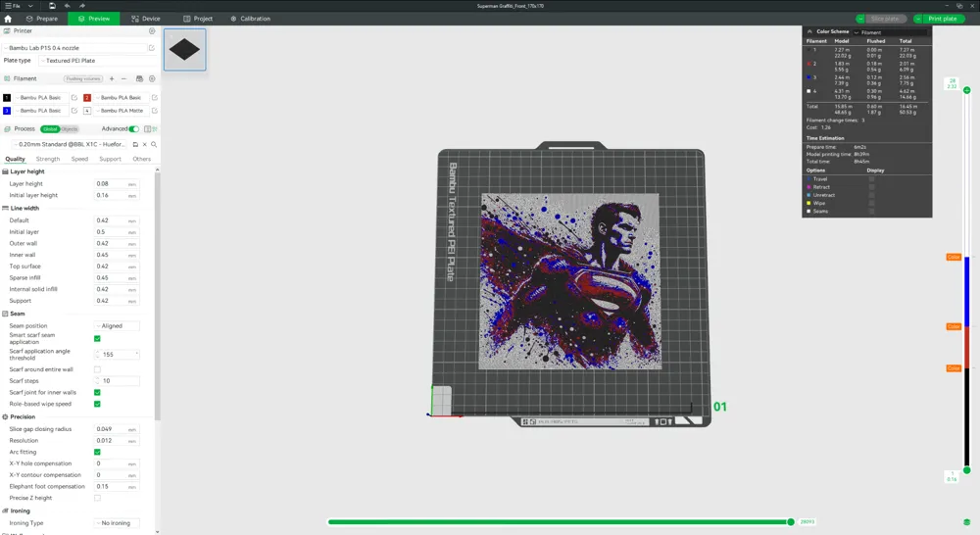
Task: Click the Redo arrow icon
Action: point(81,6)
